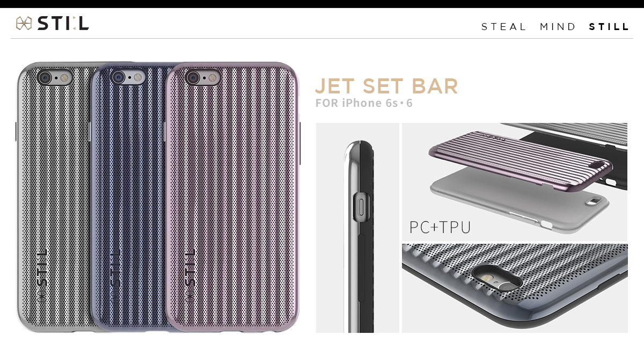
Task: Select the bold STILL header text
Action: click(609, 27)
